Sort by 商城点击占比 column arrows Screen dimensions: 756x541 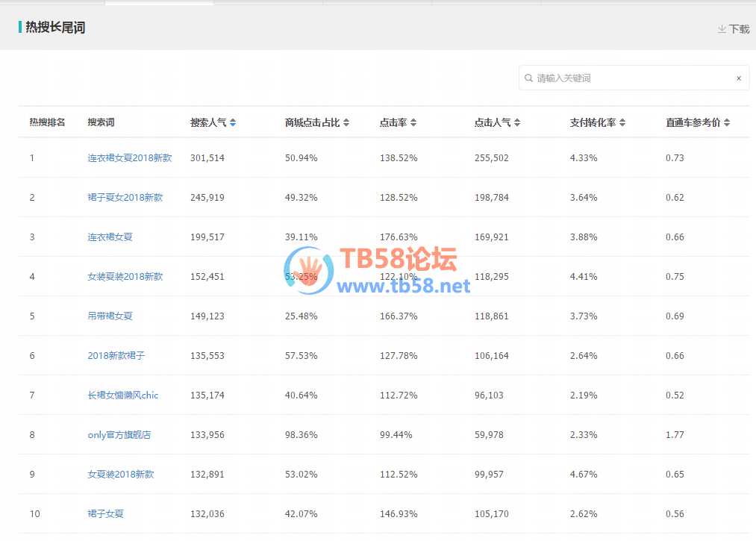(x=346, y=123)
